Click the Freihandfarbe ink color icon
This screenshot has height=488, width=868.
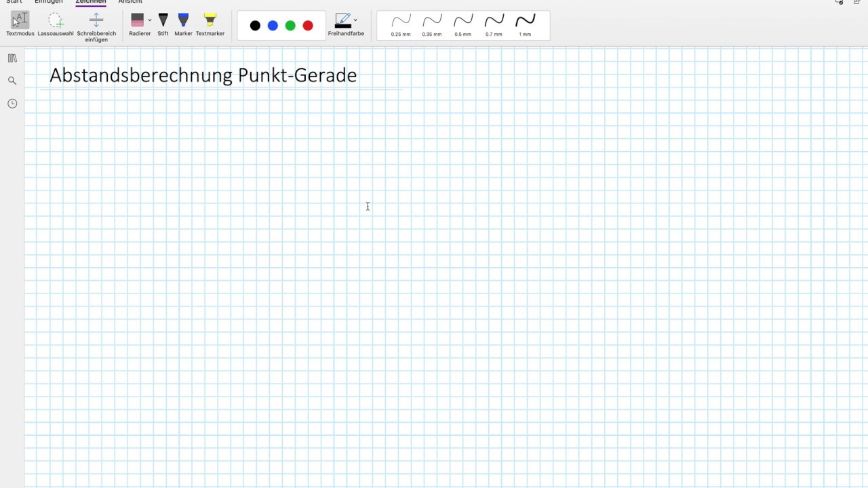tap(343, 20)
